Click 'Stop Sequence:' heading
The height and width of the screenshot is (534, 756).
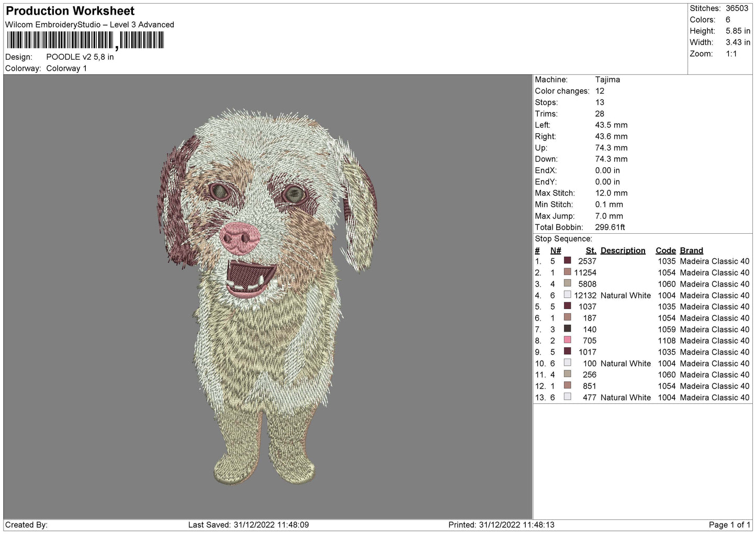(563, 238)
